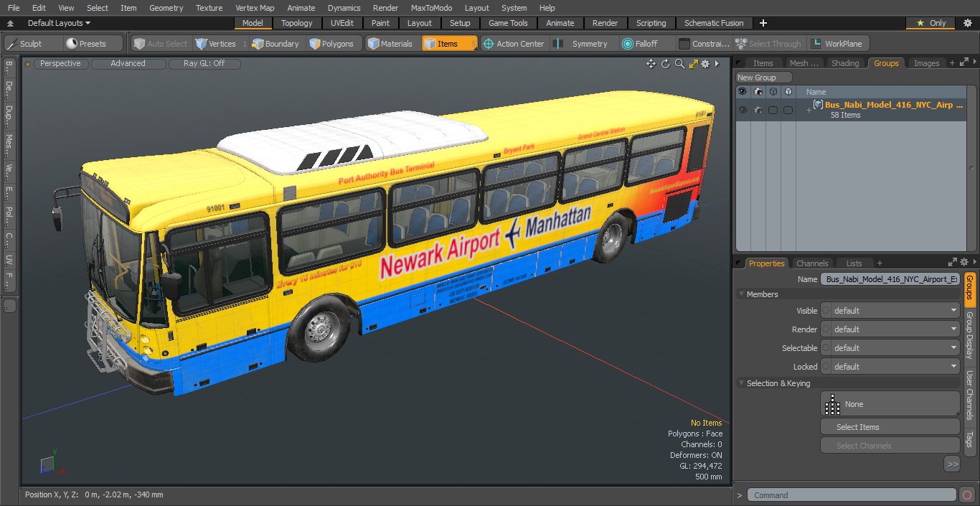Open the Geometry menu
This screenshot has height=506, width=980.
(x=166, y=8)
